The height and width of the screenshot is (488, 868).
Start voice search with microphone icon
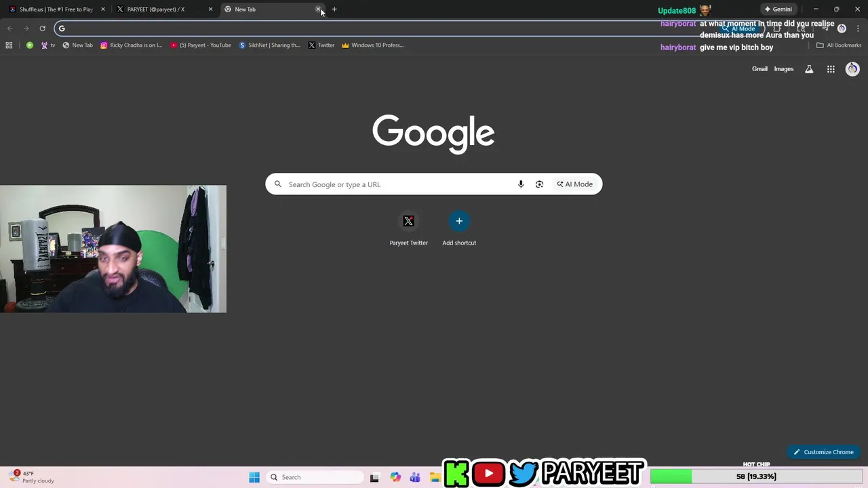pyautogui.click(x=521, y=184)
